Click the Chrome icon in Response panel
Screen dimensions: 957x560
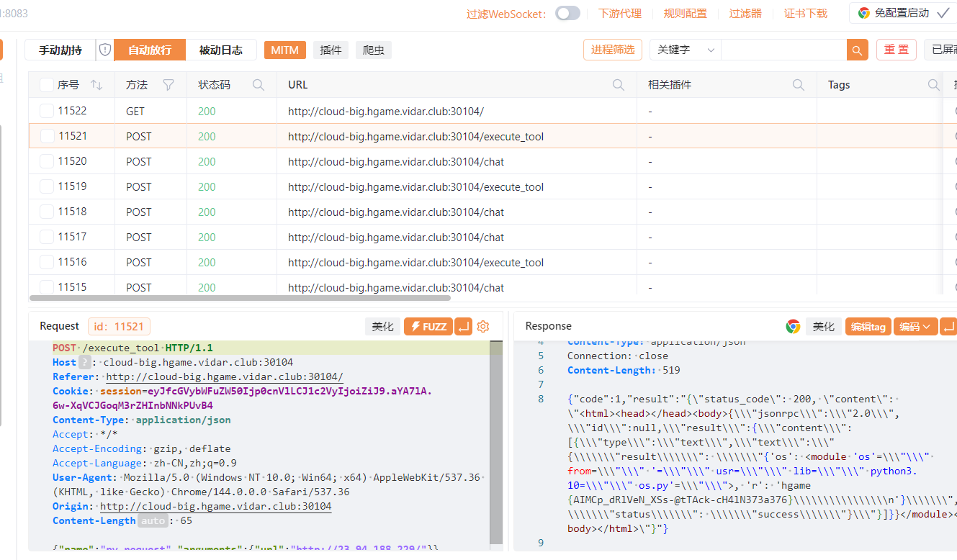pos(793,327)
